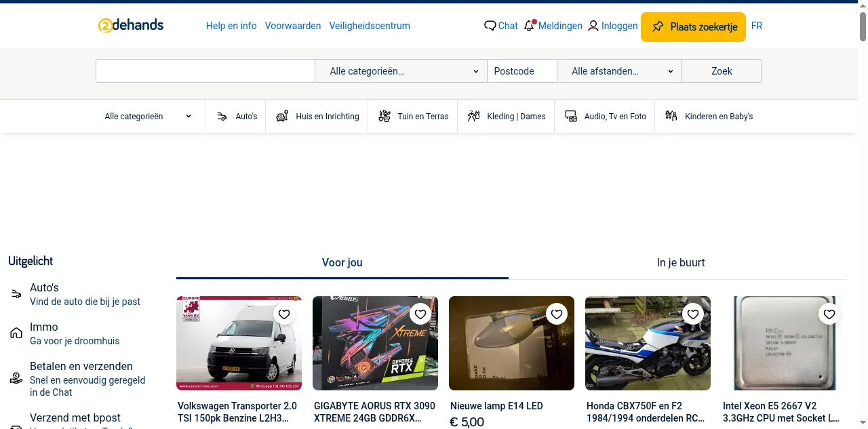Open Auto's category with car icon
The height and width of the screenshot is (429, 868).
pyautogui.click(x=222, y=117)
